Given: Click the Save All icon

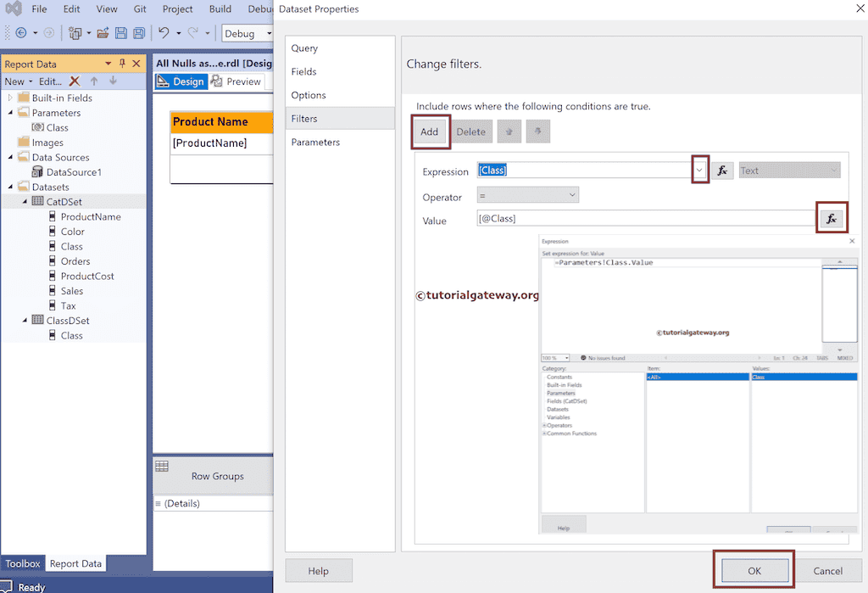Looking at the screenshot, I should pyautogui.click(x=139, y=33).
